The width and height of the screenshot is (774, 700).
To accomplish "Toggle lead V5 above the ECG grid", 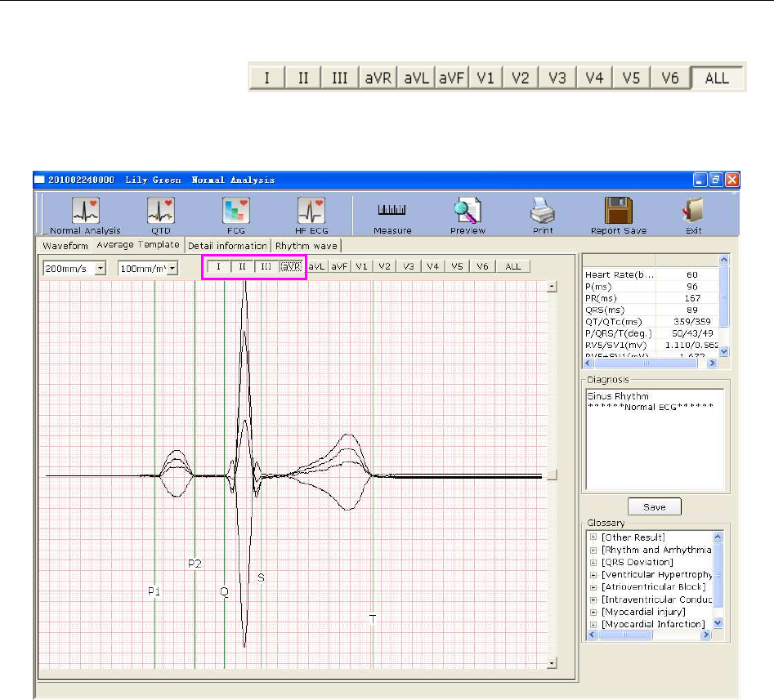I will (x=457, y=266).
